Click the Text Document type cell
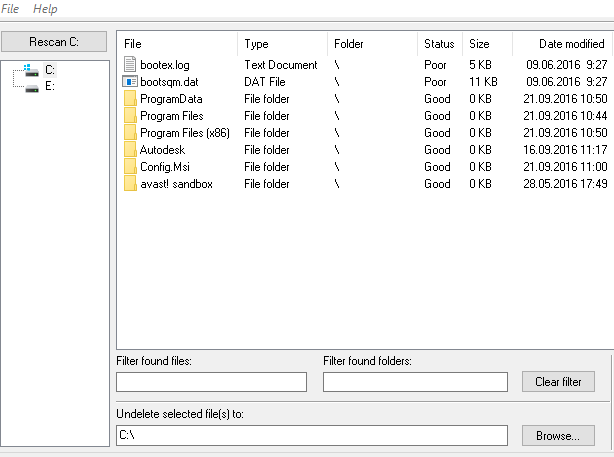 pos(281,65)
